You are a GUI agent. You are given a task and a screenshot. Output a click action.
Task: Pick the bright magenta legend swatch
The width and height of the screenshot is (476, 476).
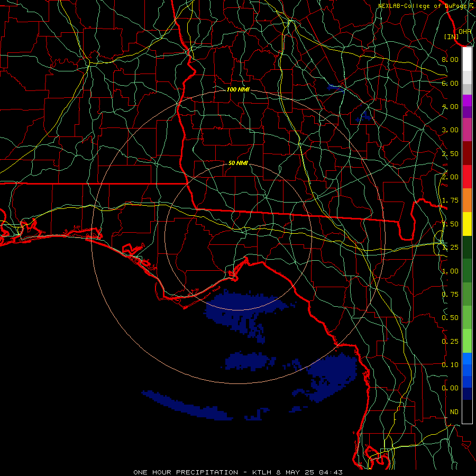pyautogui.click(x=467, y=100)
